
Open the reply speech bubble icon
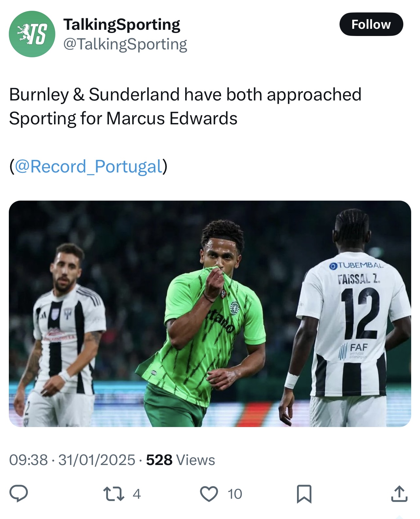[19, 493]
